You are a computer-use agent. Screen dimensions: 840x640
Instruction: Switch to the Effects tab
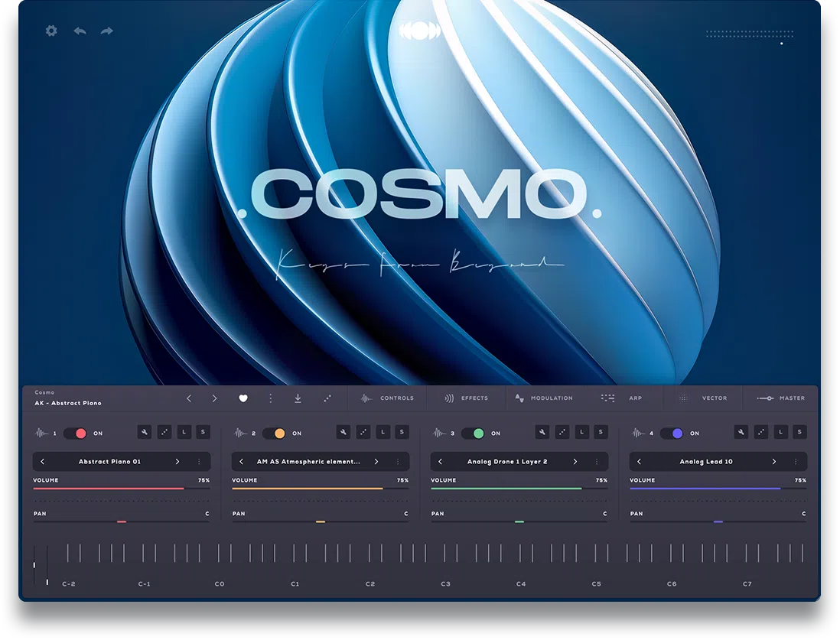468,398
